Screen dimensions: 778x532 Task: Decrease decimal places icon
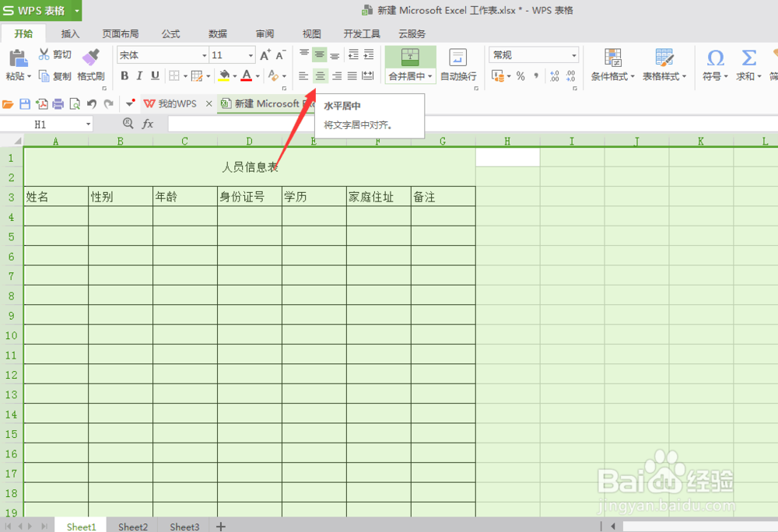click(x=570, y=76)
